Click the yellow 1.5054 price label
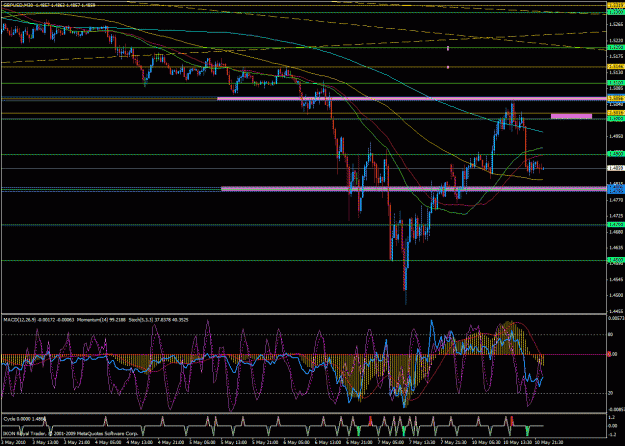625x446 pixels. [x=615, y=98]
